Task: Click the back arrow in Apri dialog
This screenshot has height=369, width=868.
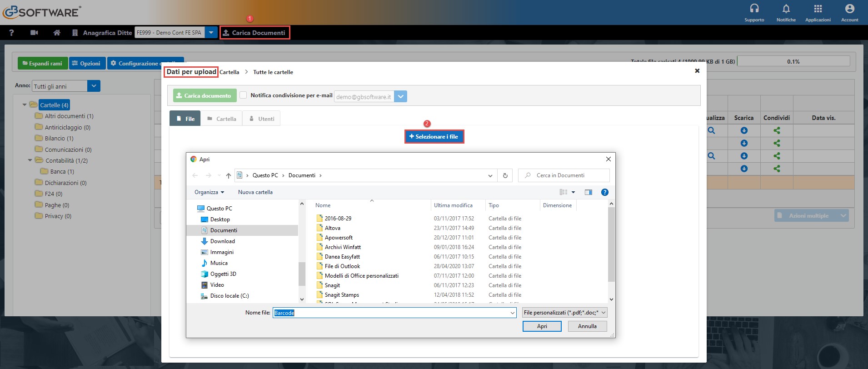Action: (x=195, y=175)
